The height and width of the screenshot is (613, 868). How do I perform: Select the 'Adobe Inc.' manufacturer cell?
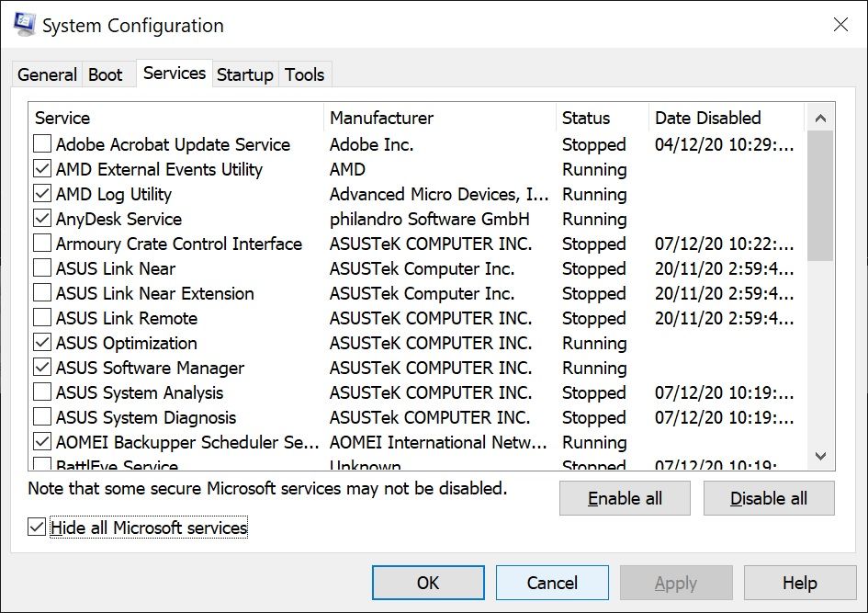tap(371, 144)
